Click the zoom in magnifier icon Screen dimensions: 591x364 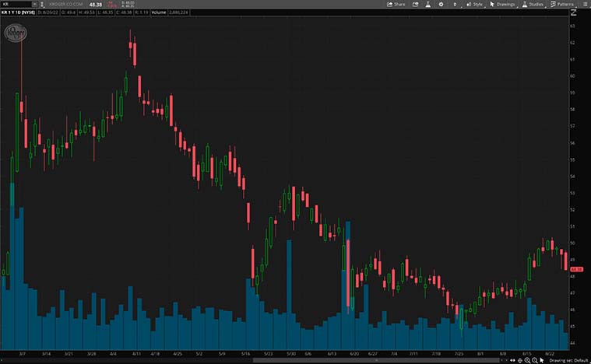pyautogui.click(x=529, y=360)
